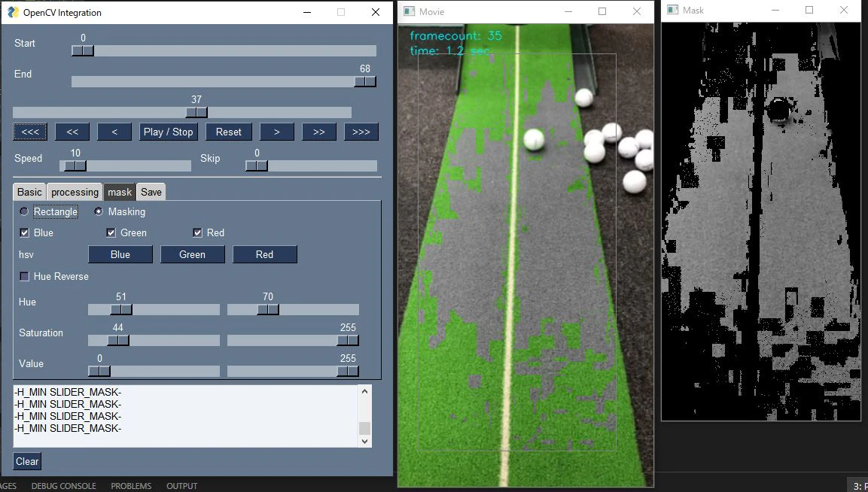
Task: Jump to last frame with >>> button
Action: pos(361,132)
